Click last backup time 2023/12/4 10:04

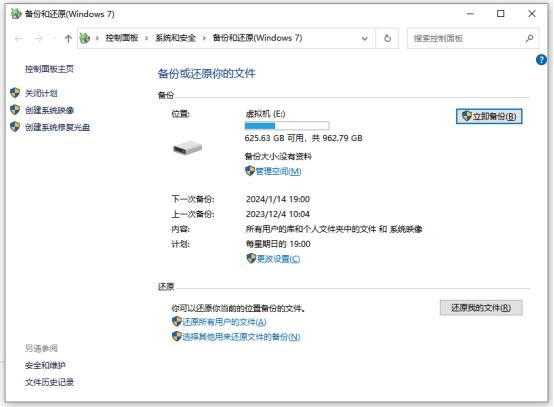278,214
